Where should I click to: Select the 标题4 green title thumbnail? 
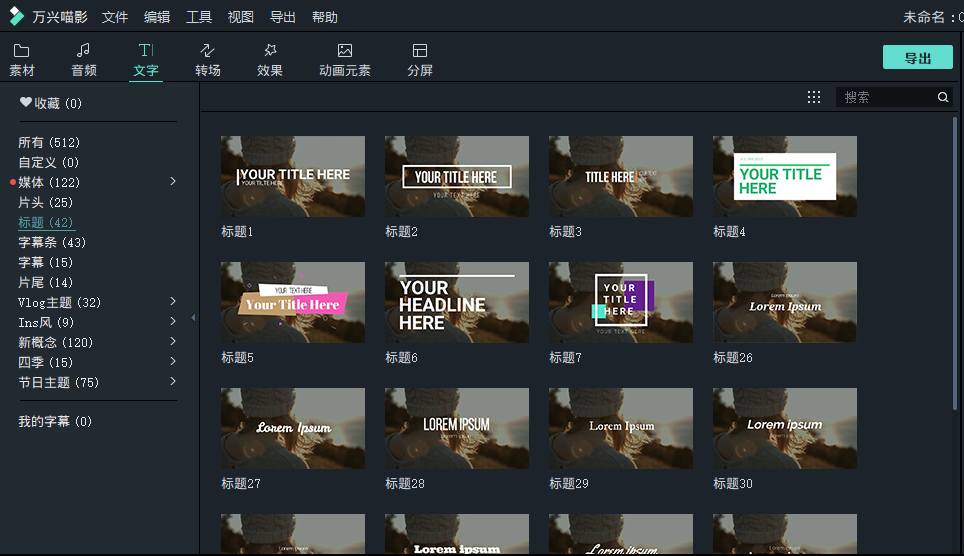(x=784, y=177)
